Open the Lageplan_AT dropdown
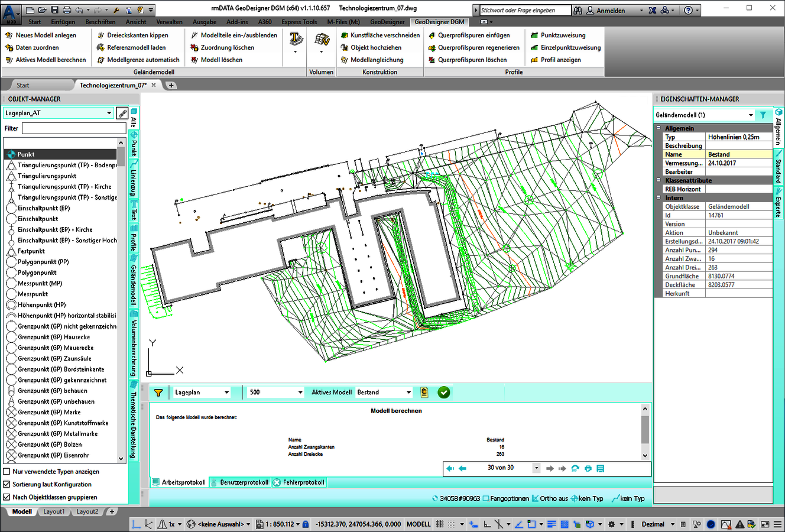785x532 pixels. (x=109, y=113)
